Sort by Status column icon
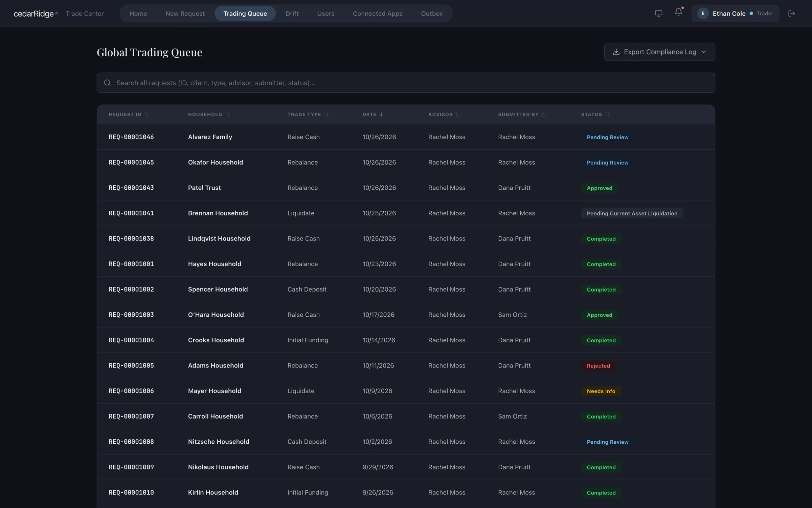This screenshot has height=508, width=812. (607, 114)
